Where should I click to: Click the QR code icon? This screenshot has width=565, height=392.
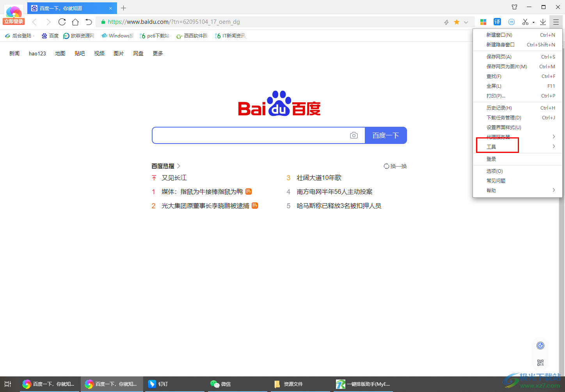coord(540,363)
